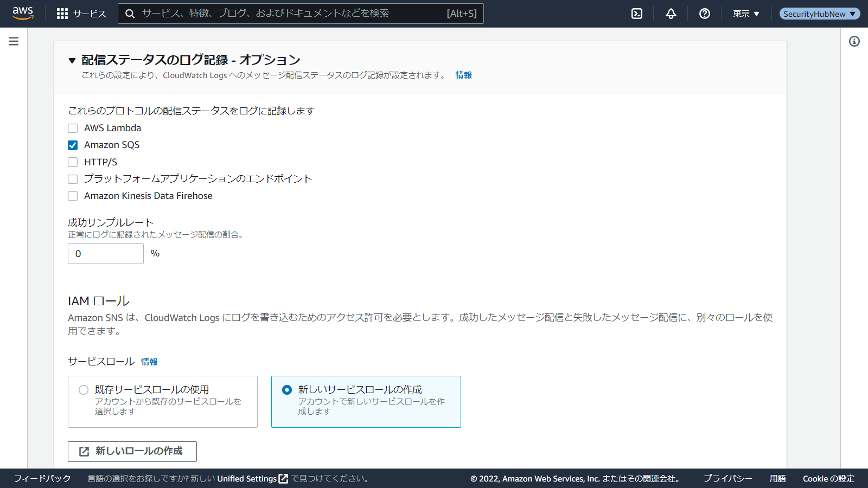Expand the SecurityHubNew account menu
Screen dimensions: 868x488
coord(819,14)
